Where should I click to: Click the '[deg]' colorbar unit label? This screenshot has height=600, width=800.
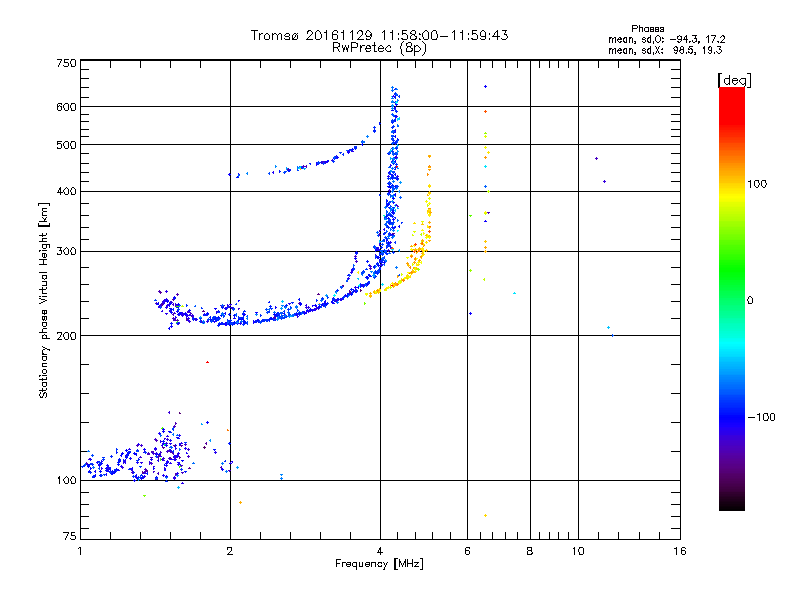(x=734, y=80)
